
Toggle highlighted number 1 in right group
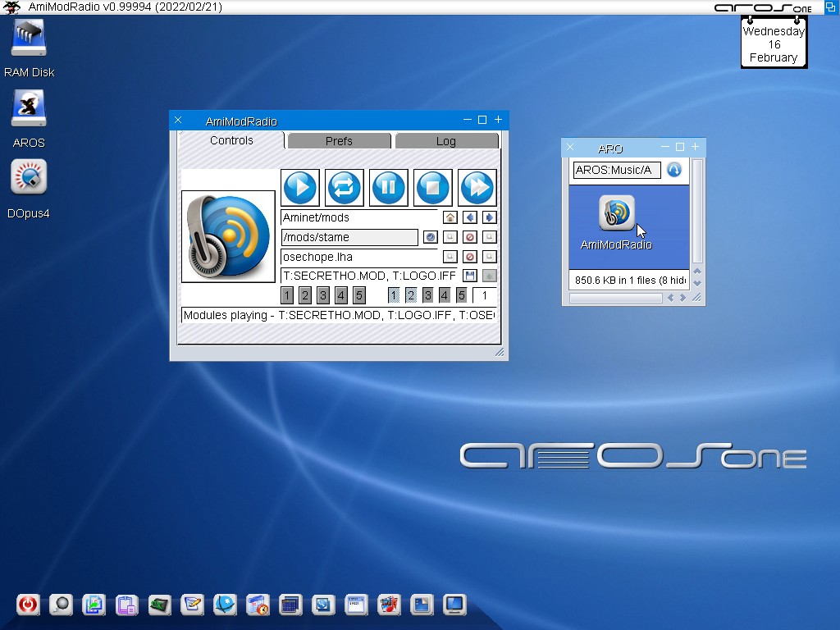click(394, 295)
